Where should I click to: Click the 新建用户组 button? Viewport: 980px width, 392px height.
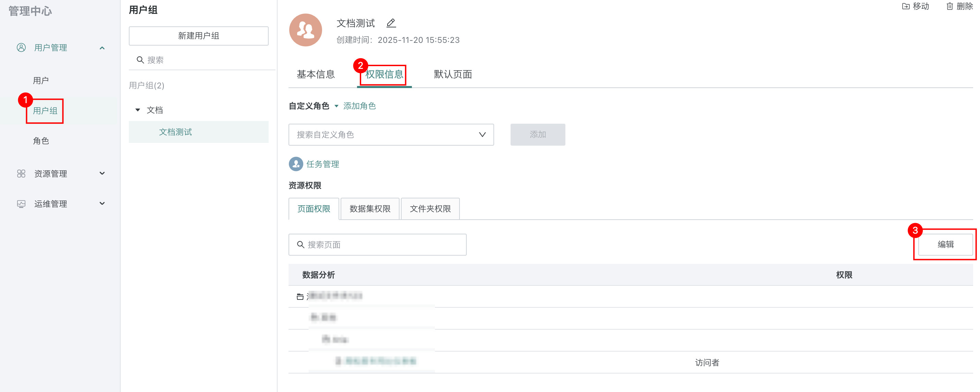pos(198,36)
